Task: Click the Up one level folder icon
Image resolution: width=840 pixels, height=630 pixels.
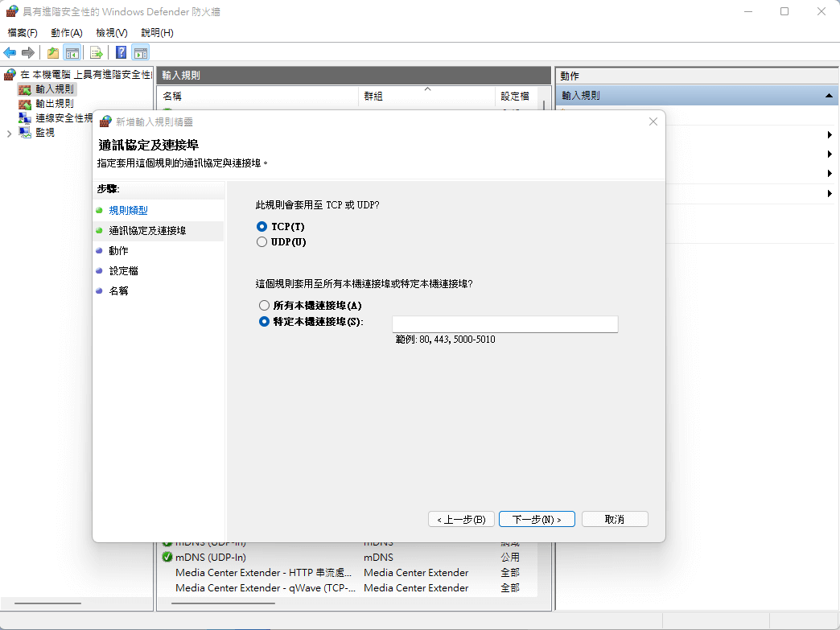Action: [x=53, y=52]
